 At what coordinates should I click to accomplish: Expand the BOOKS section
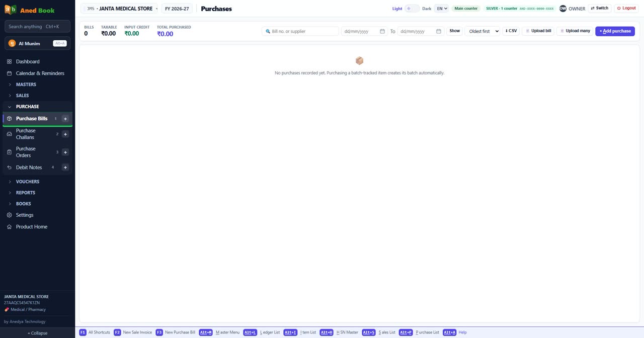(x=37, y=204)
